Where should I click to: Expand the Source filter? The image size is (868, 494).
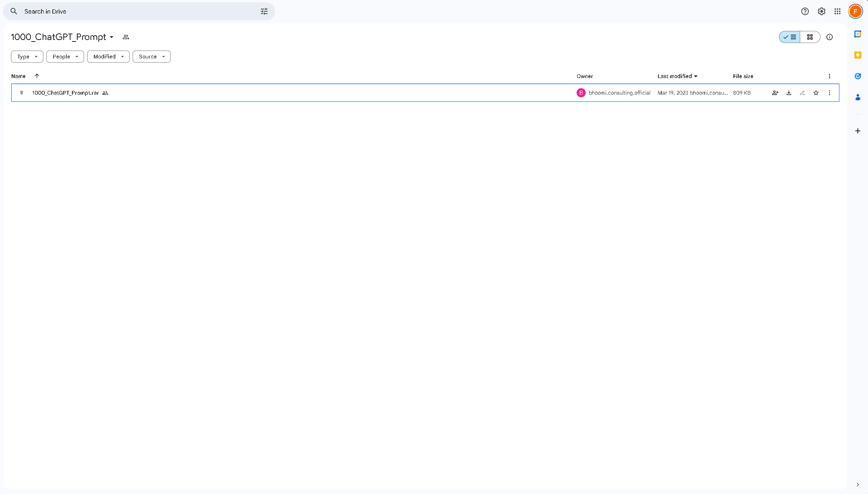[152, 57]
